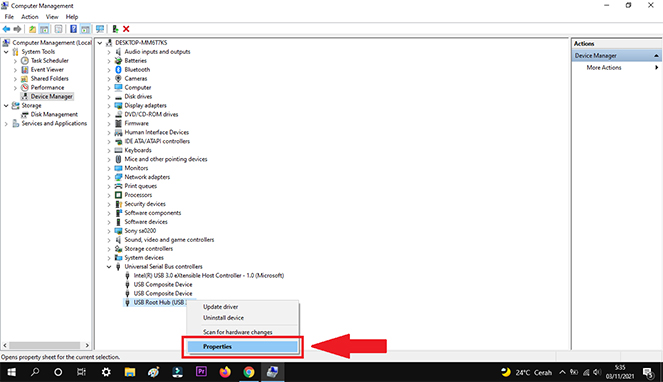Click the Properties toolbar icon
The image size is (663, 382).
click(x=58, y=29)
